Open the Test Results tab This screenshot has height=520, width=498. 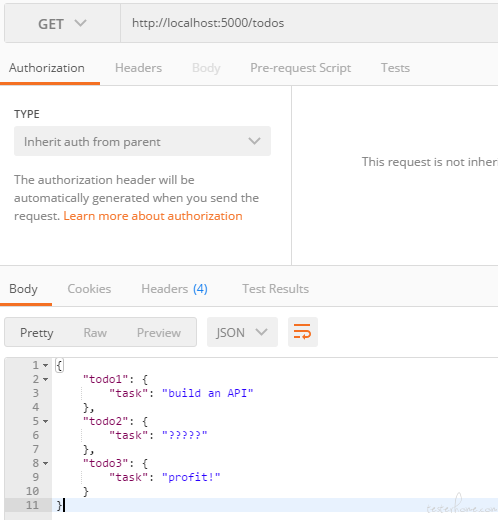pyautogui.click(x=275, y=289)
